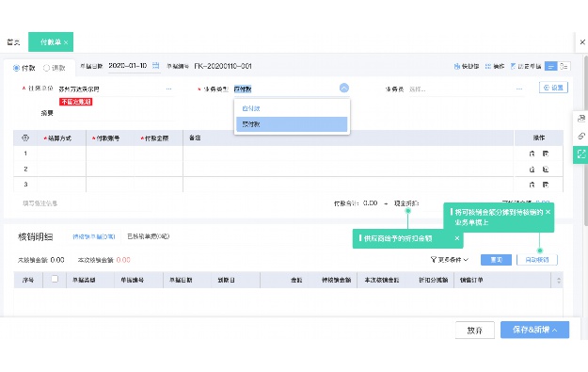Viewport: 588px width, 372px height.
Task: Switch to the list layout view icon
Action: (564, 67)
